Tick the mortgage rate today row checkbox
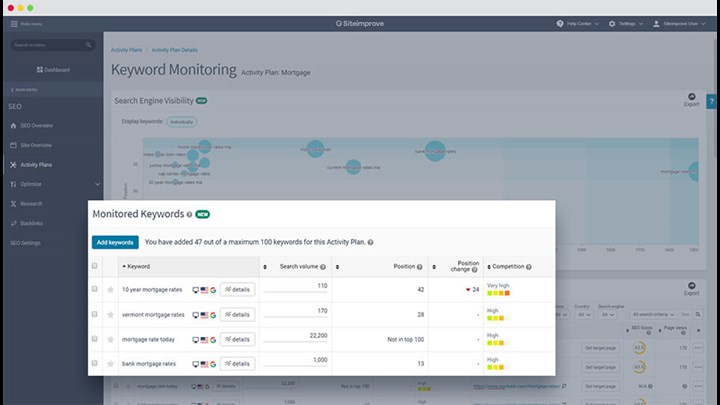Viewport: 720px width, 405px height. (95, 339)
